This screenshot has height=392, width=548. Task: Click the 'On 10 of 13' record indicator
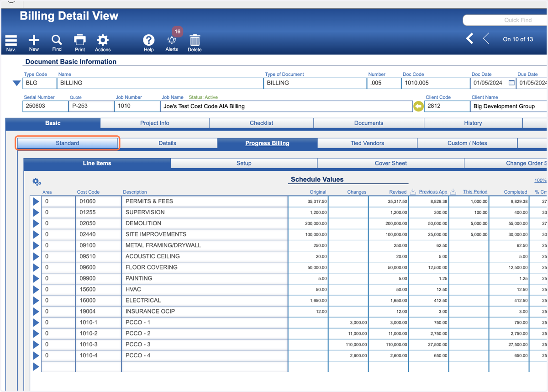[518, 39]
